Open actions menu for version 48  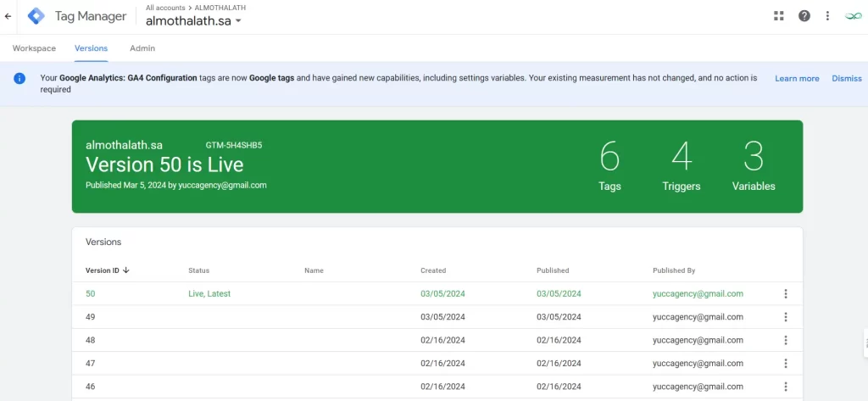[x=786, y=340]
